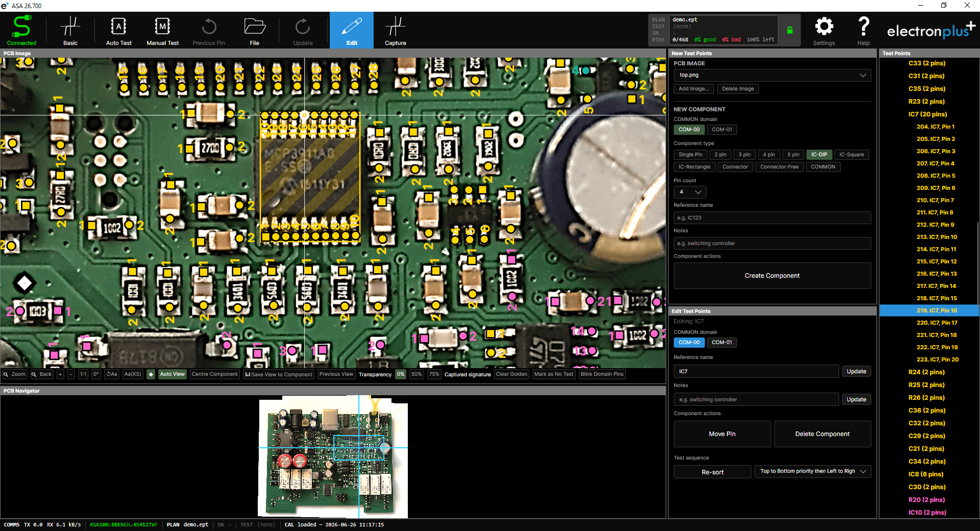The width and height of the screenshot is (980, 531).
Task: Select COM-00 in New Component domain
Action: (x=689, y=130)
